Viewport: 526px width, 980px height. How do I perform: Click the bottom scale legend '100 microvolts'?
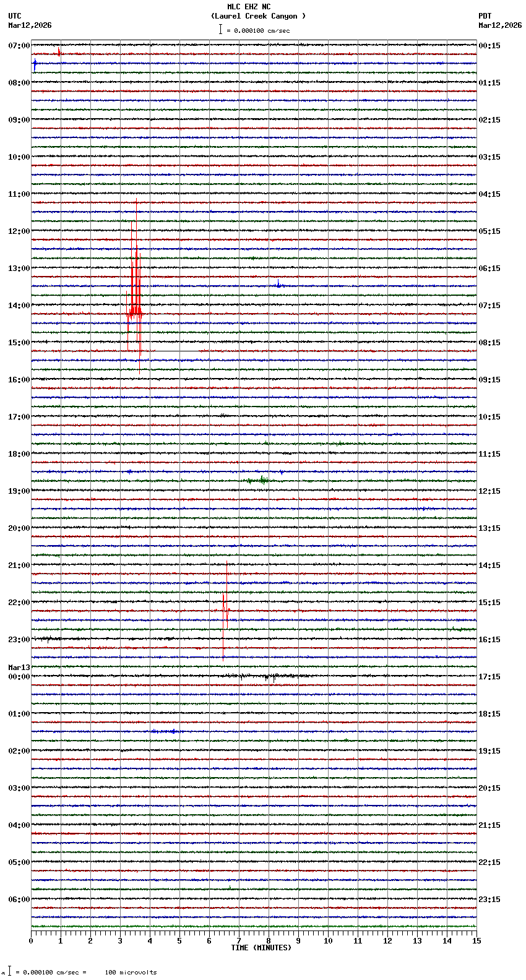131,973
